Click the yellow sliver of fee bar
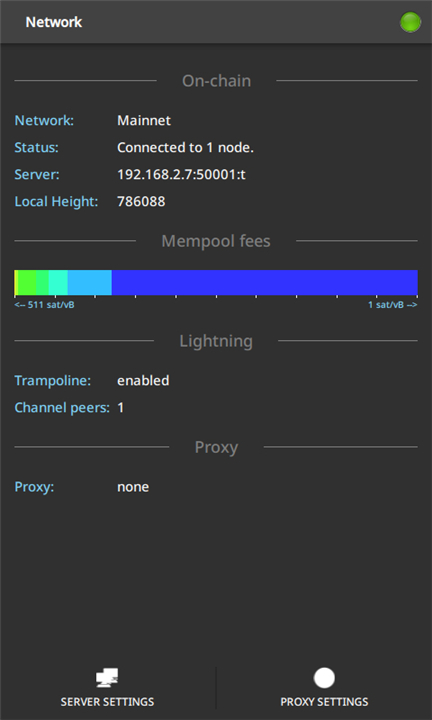 click(x=16, y=282)
